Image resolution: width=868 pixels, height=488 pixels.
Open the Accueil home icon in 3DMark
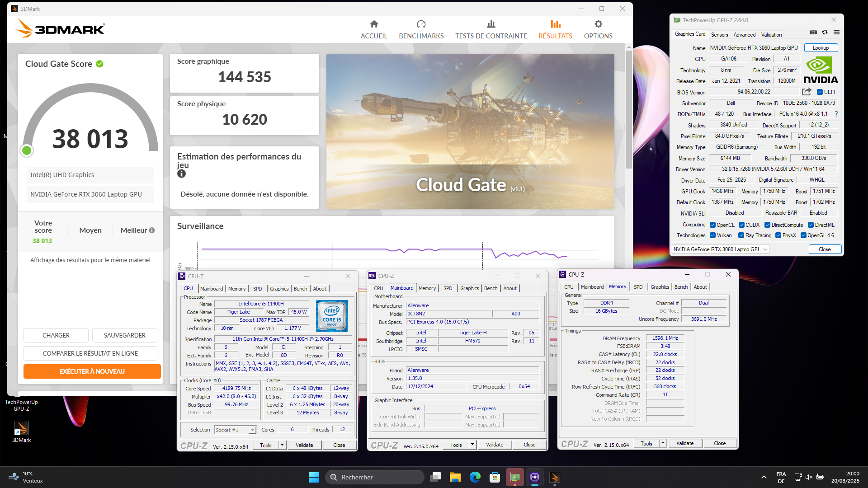[374, 24]
